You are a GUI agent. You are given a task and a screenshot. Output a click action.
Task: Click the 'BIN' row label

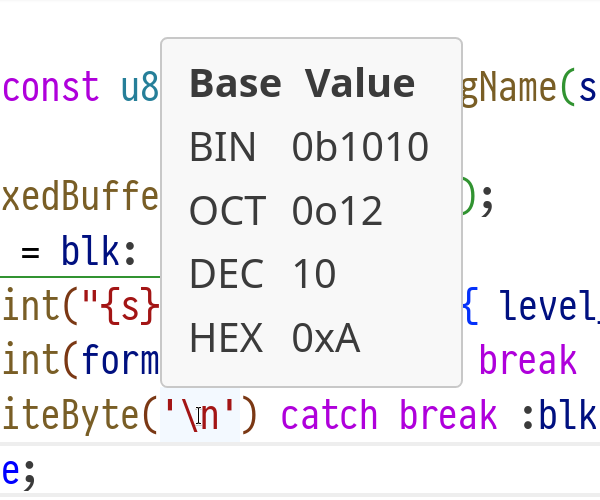223,148
